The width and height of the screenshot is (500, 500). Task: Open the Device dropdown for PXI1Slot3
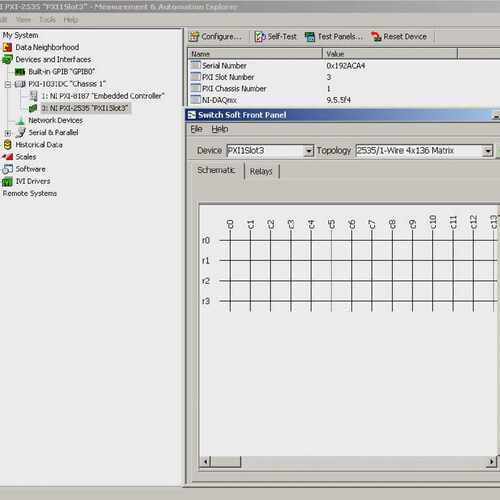coord(309,151)
